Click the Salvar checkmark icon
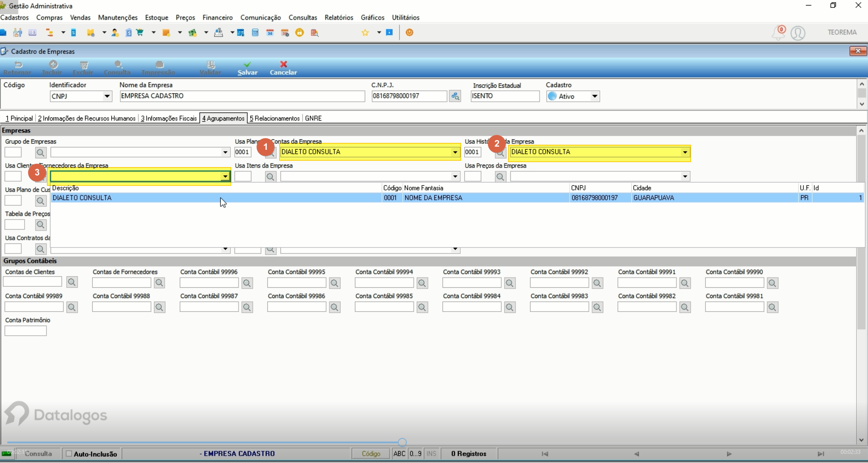 tap(247, 64)
